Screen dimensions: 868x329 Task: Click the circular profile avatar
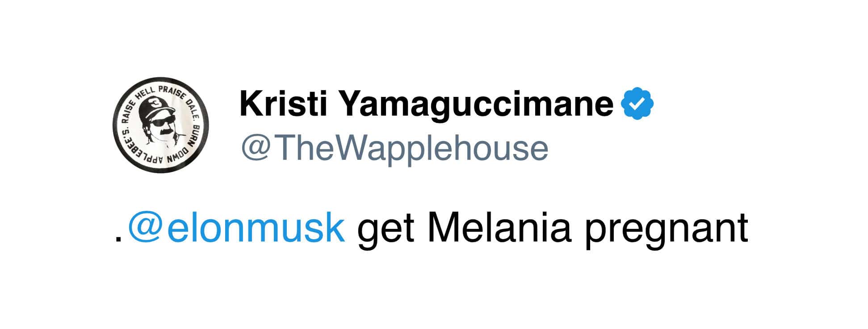[x=160, y=128]
